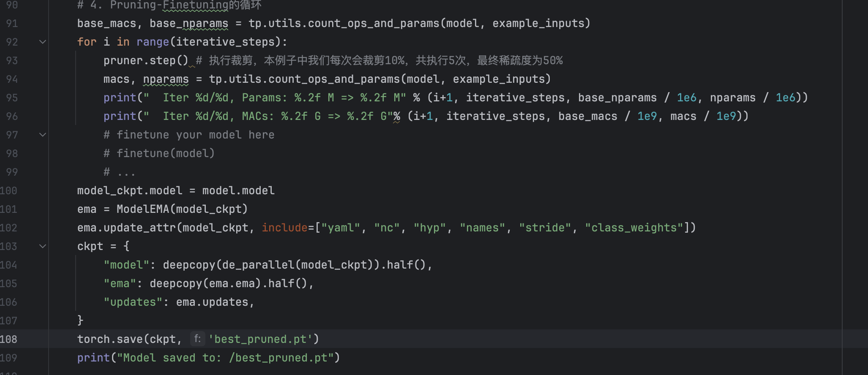Click '# finetune(model)' comment on line 98

pyautogui.click(x=159, y=153)
